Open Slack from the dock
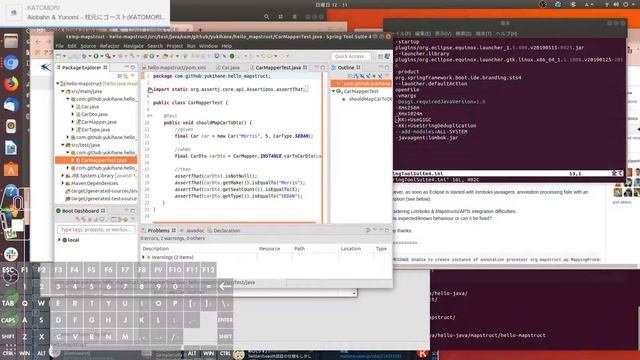 pyautogui.click(x=11, y=254)
